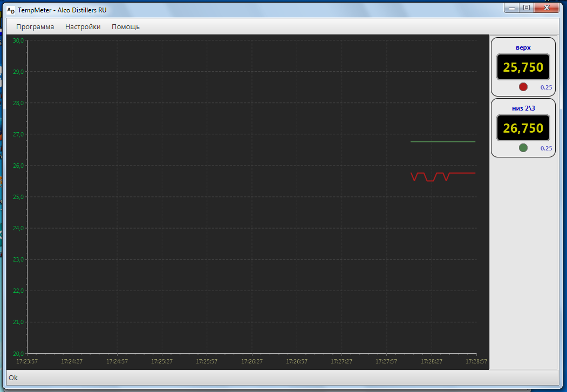Click the Ok status bar text
Viewport: 567px width, 392px height.
click(x=13, y=377)
